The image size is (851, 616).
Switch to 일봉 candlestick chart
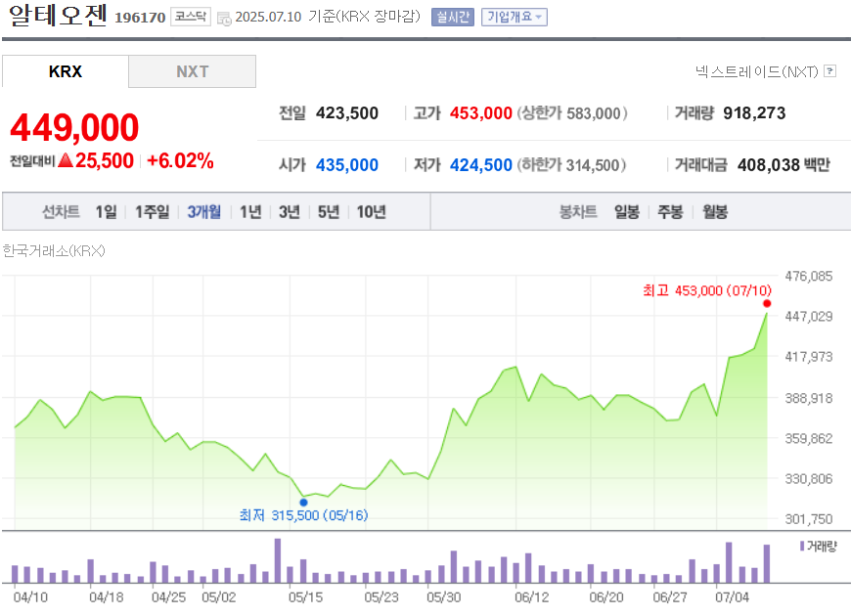[627, 212]
